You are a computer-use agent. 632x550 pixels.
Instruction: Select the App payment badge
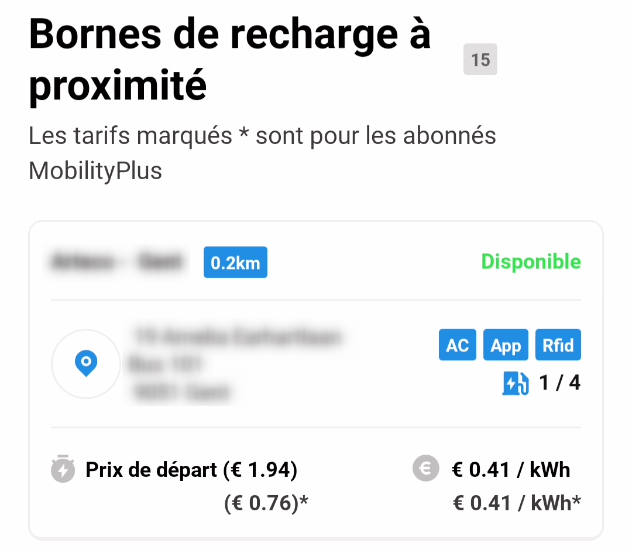click(x=505, y=345)
